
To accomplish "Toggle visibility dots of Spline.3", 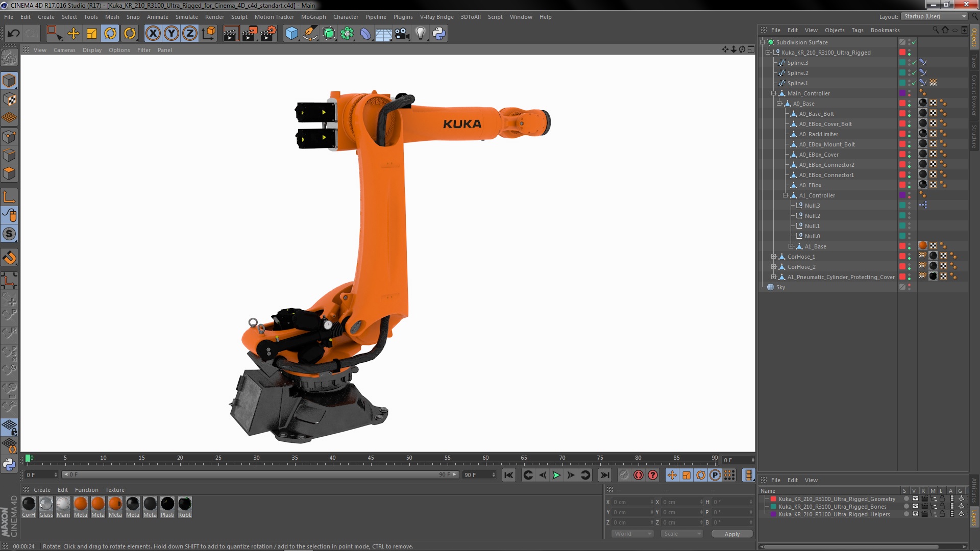I will pyautogui.click(x=910, y=63).
